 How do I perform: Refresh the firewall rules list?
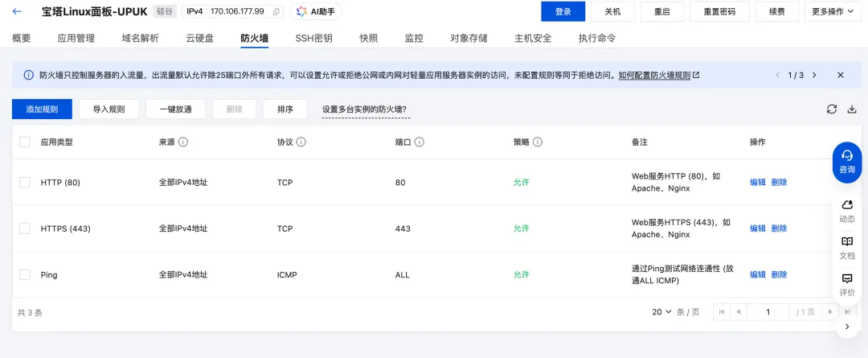(x=832, y=109)
